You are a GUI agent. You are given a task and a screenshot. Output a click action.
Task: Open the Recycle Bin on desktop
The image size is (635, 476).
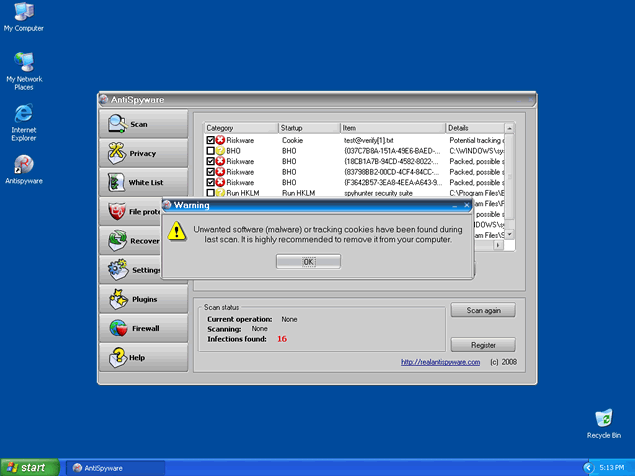[x=603, y=419]
